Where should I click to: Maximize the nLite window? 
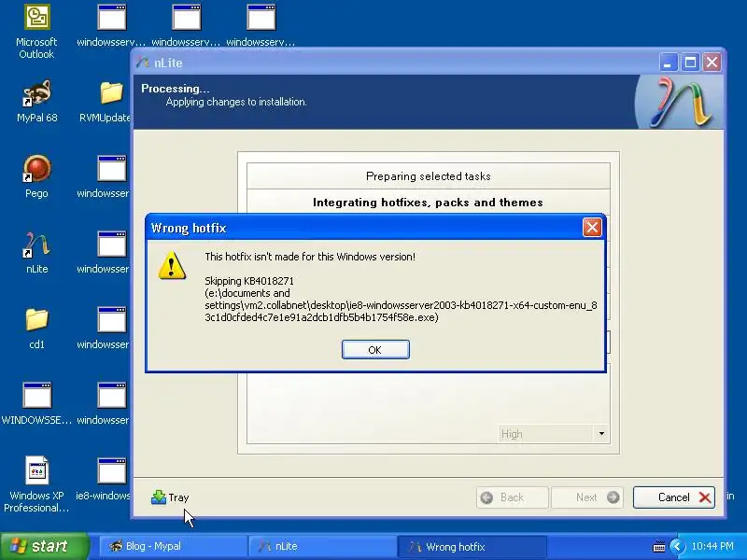pos(690,63)
